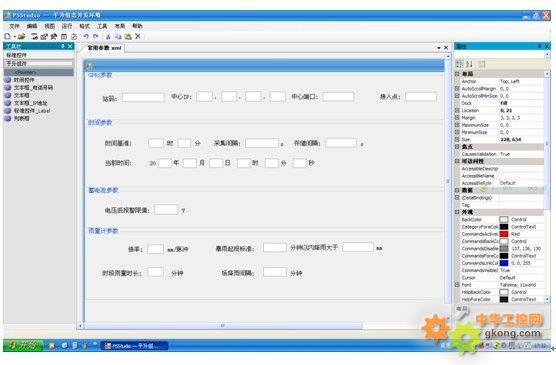Expand the Size property node
556x365 pixels.
point(457,139)
